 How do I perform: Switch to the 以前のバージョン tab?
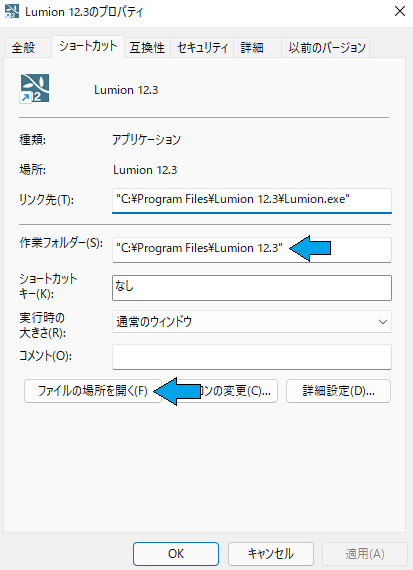pos(326,48)
